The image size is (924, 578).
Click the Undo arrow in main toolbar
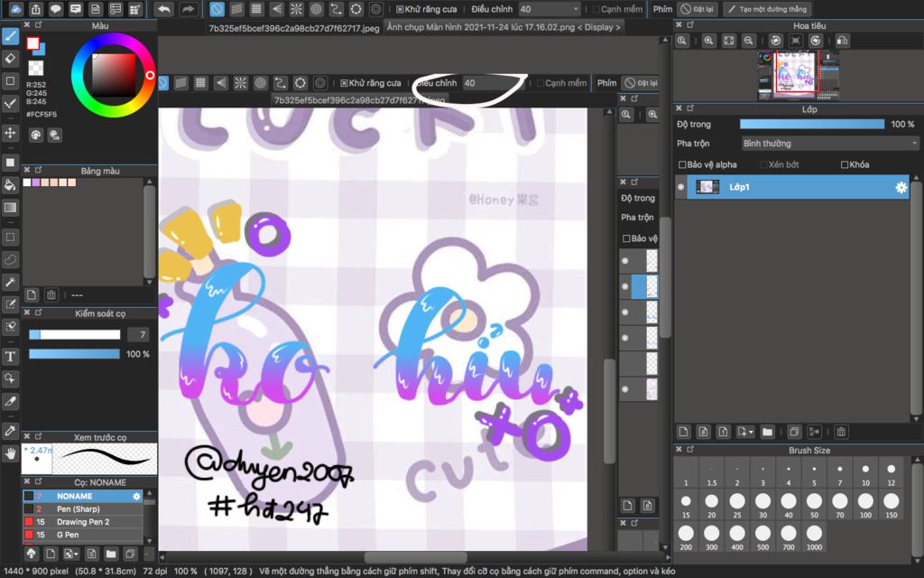click(164, 9)
